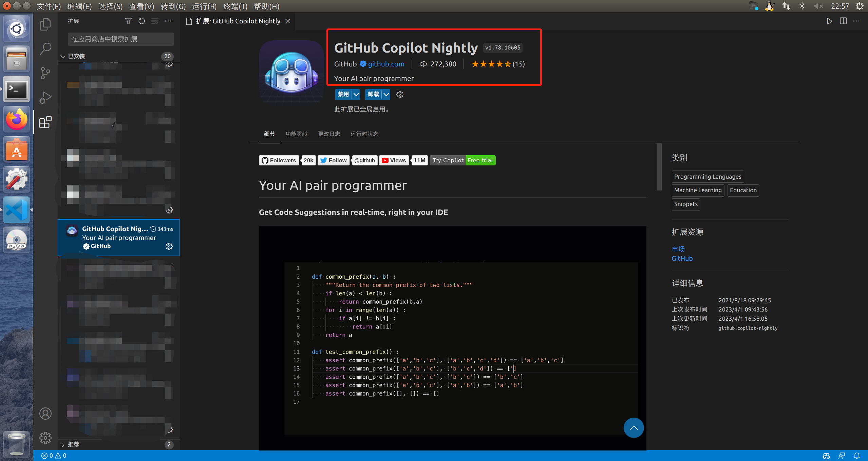The width and height of the screenshot is (868, 461).
Task: Open the 文件(F) menu
Action: [x=49, y=6]
